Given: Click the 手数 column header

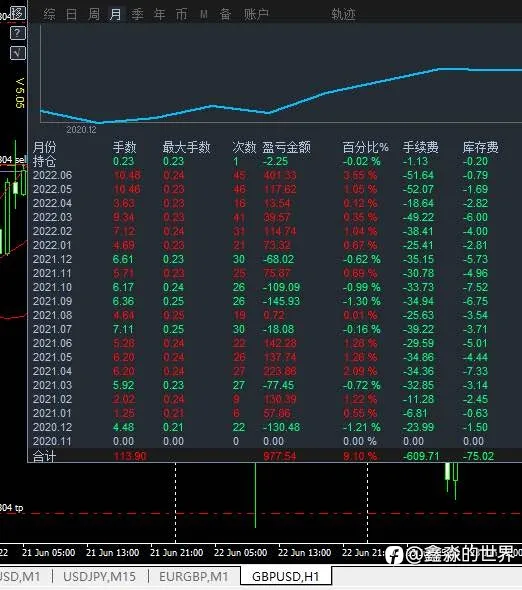Looking at the screenshot, I should click(x=125, y=147).
